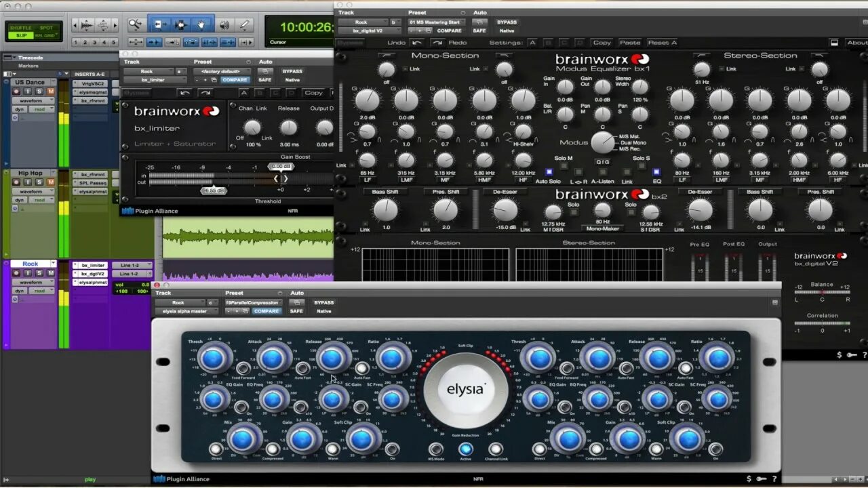This screenshot has width=868, height=488.
Task: Open the elysia preset dropdown 19ParallelCompression
Action: pos(253,302)
